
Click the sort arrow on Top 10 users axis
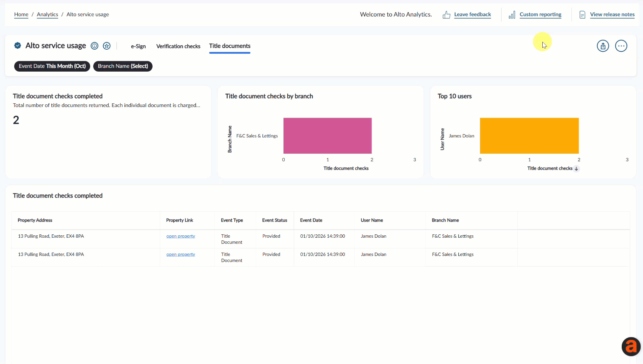tap(576, 169)
